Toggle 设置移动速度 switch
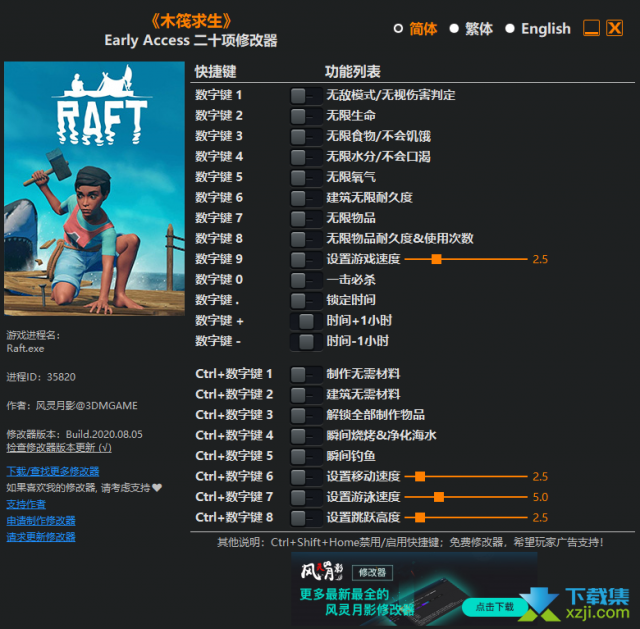Image resolution: width=640 pixels, height=629 pixels. [x=306, y=477]
